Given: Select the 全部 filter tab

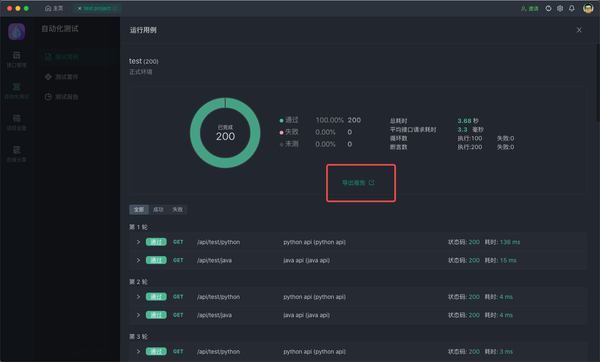Looking at the screenshot, I should click(x=139, y=209).
